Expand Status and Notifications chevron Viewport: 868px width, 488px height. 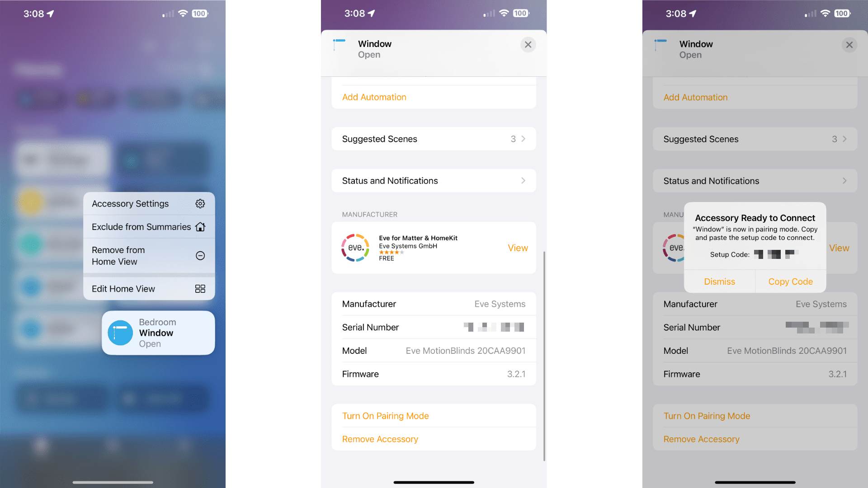pos(524,181)
